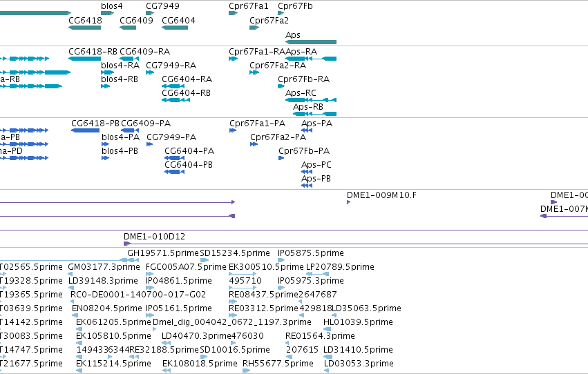Select the blos4-RB transcript label

click(x=120, y=79)
